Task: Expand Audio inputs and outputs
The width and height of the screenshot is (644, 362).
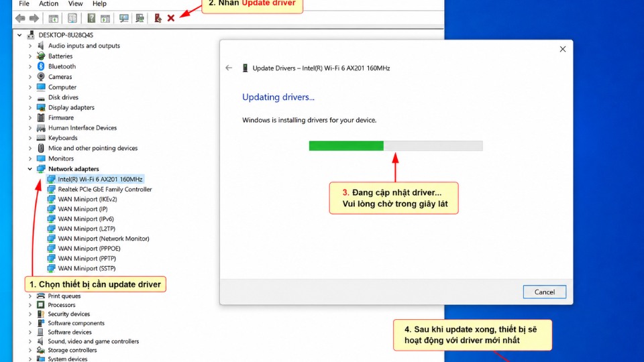Action: coord(30,46)
